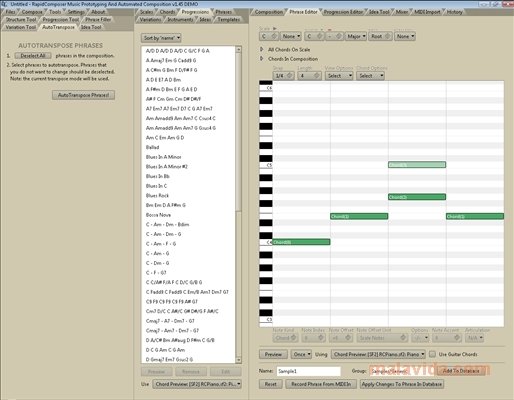Click the Add To Database button
This screenshot has width=514, height=400.
[x=461, y=371]
